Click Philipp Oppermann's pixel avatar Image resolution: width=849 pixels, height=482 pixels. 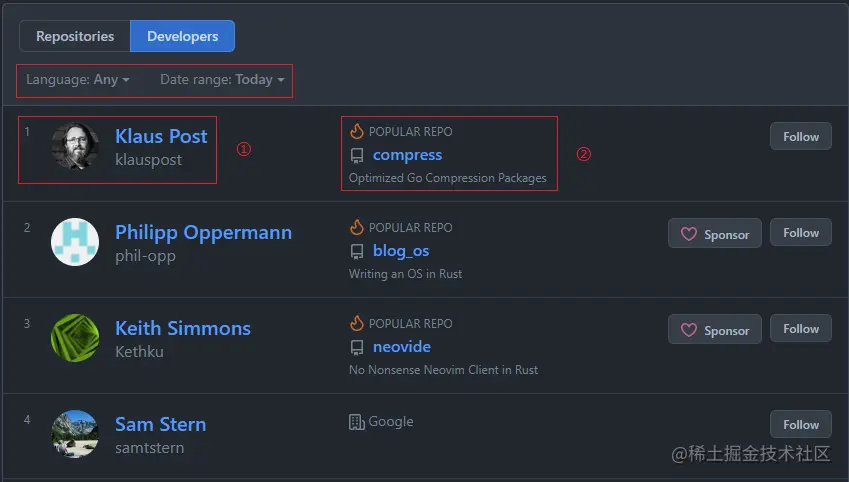click(x=75, y=242)
